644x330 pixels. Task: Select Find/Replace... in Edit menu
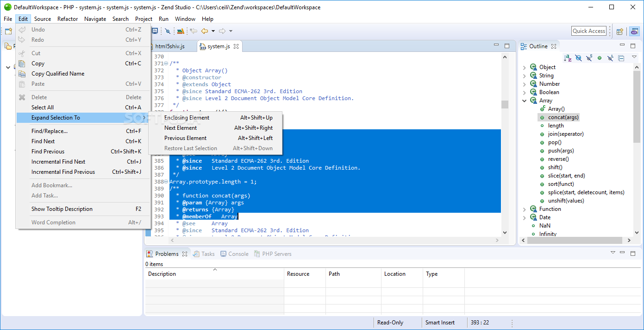pyautogui.click(x=83, y=131)
